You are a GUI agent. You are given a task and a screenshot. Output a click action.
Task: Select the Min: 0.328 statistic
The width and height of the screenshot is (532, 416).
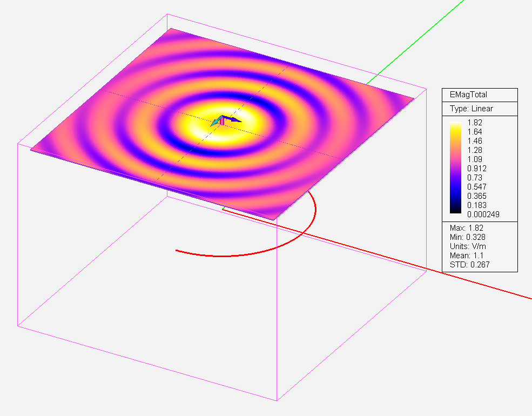(469, 238)
